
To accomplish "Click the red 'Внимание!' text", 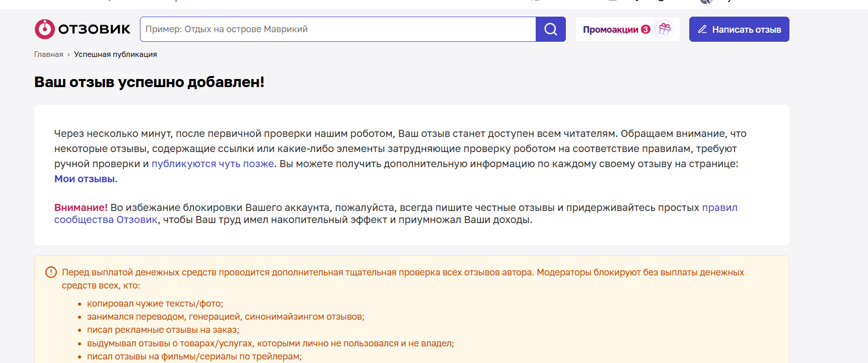I will 81,207.
